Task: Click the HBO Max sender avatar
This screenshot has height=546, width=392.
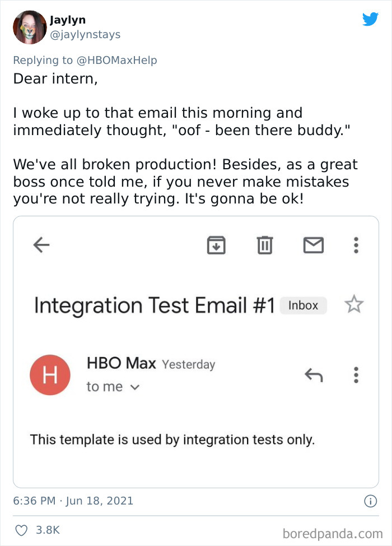Action: click(50, 374)
